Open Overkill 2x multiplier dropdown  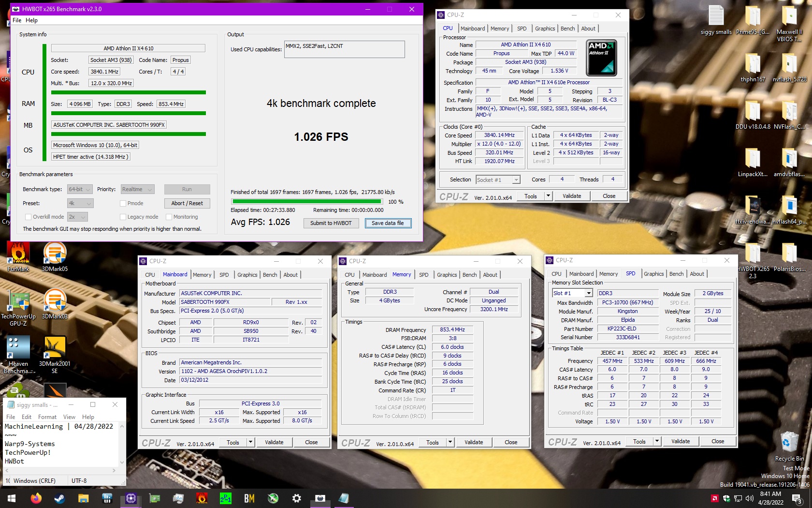tap(77, 217)
